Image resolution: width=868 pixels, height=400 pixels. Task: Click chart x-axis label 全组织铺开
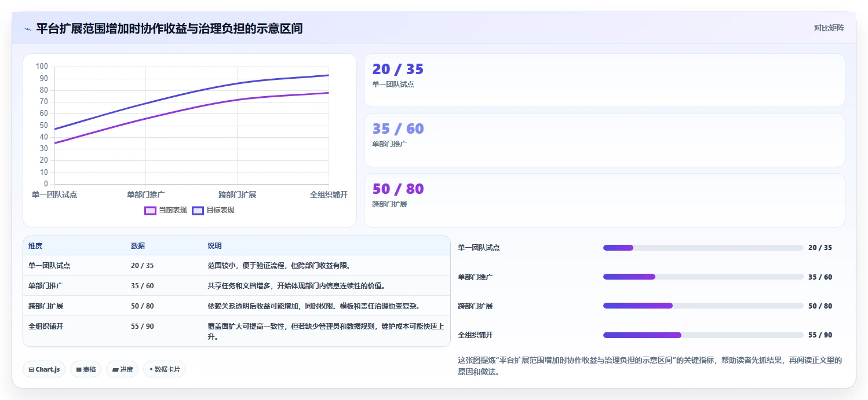(x=329, y=195)
